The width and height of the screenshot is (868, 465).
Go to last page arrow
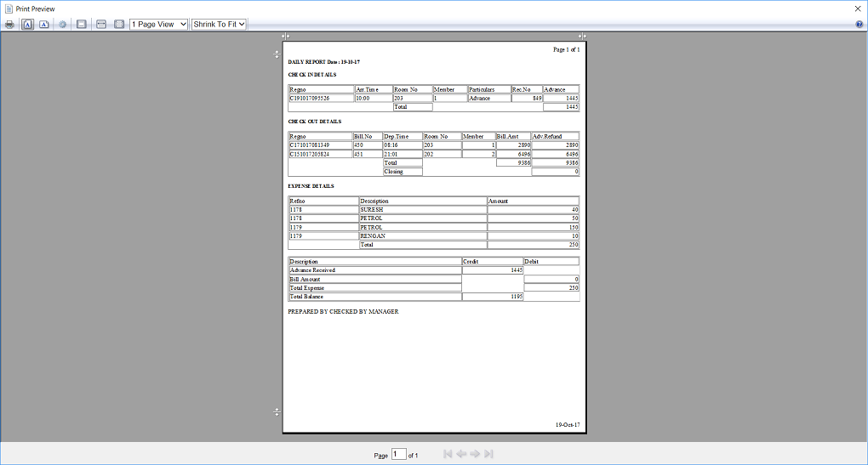(488, 455)
